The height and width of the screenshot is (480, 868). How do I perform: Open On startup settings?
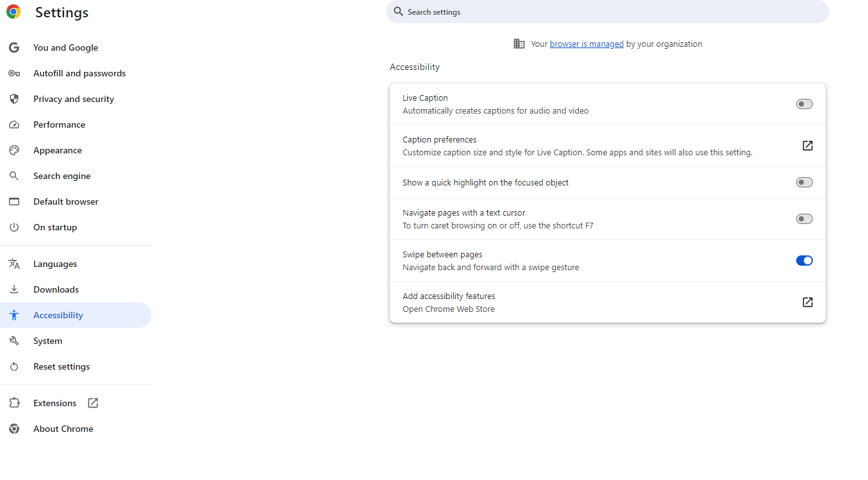(x=76, y=227)
